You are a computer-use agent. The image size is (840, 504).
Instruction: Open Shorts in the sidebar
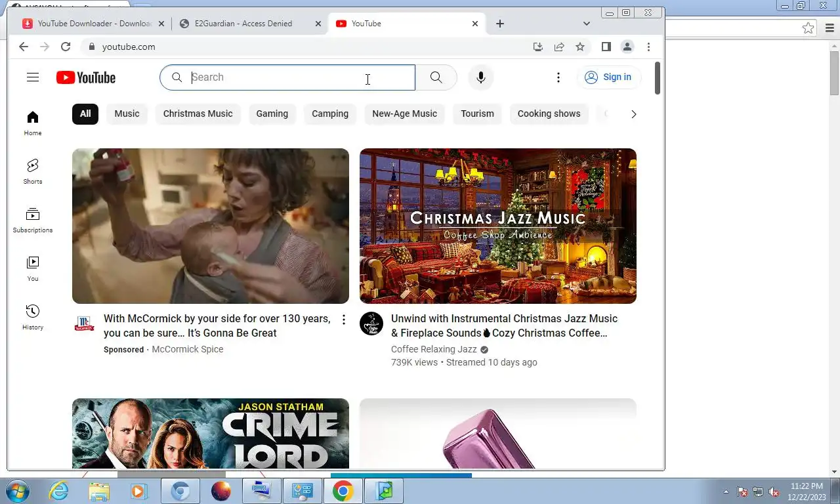[33, 172]
